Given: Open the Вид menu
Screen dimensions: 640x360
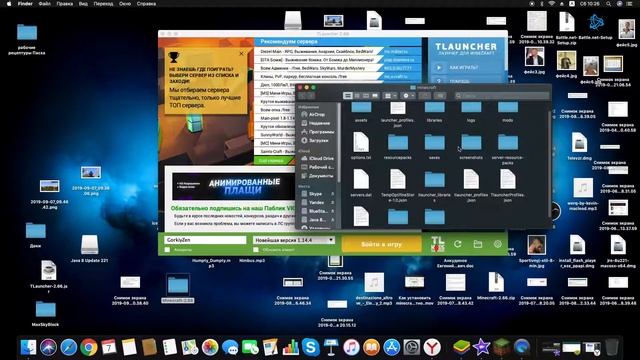Looking at the screenshot, I should 83,4.
